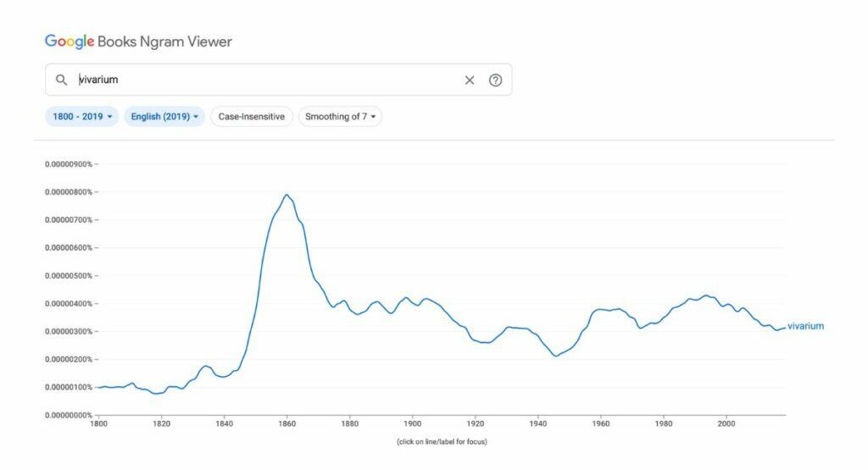Viewport: 868px width, 470px height.
Task: Open the Smoothing of 7 dropdown
Action: click(x=340, y=117)
